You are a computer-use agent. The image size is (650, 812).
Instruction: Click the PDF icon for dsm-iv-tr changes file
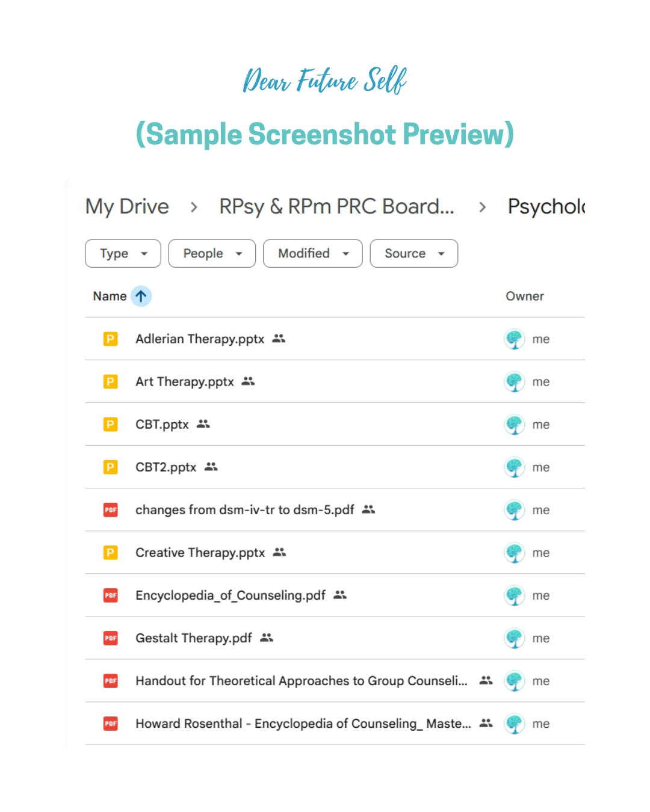coord(111,510)
